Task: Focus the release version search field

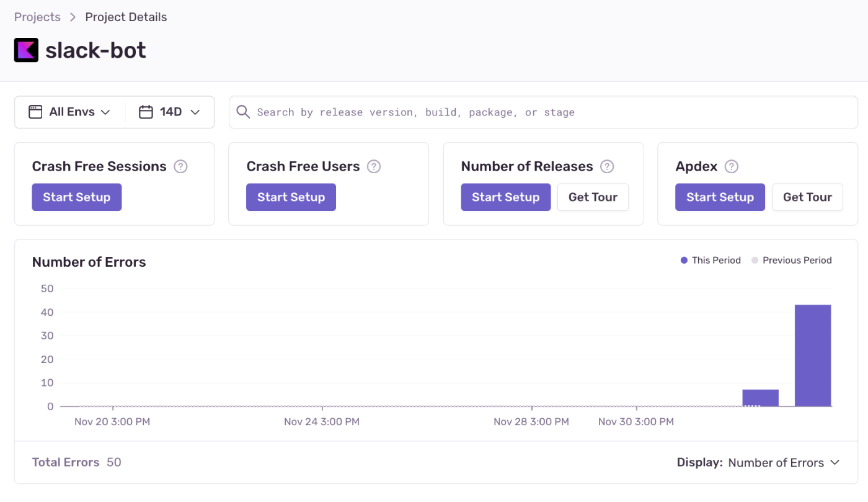Action: coord(543,112)
